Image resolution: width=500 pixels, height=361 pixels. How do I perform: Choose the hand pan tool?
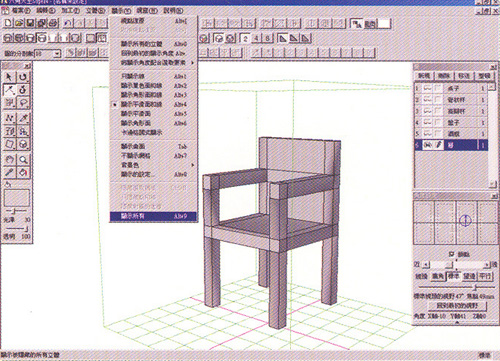click(x=9, y=159)
